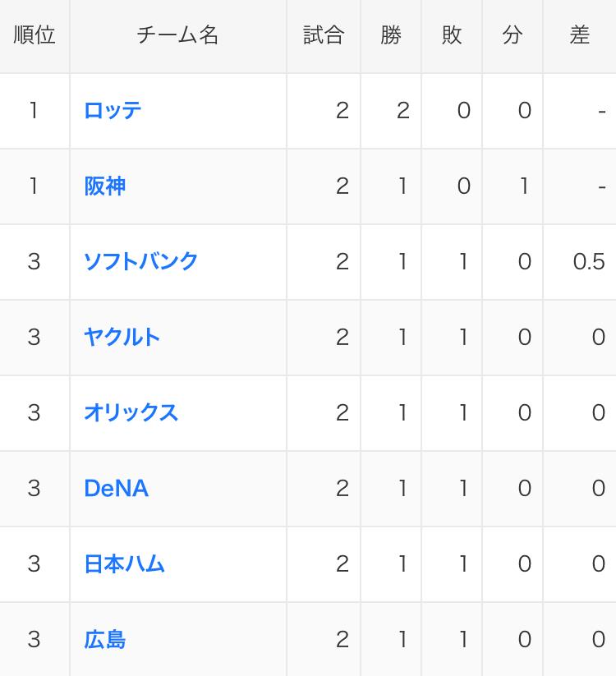616x676 pixels.
Task: Select the 広島 team link
Action: click(105, 639)
